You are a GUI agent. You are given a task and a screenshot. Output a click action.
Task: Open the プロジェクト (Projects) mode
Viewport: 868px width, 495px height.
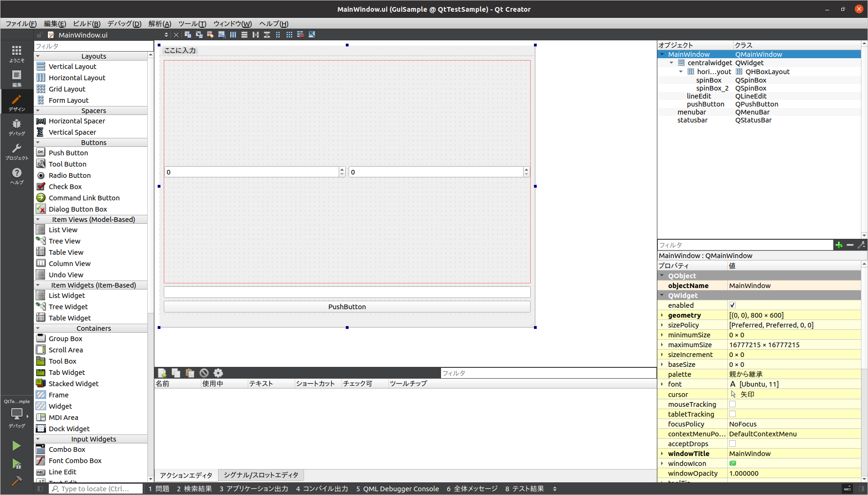[17, 151]
